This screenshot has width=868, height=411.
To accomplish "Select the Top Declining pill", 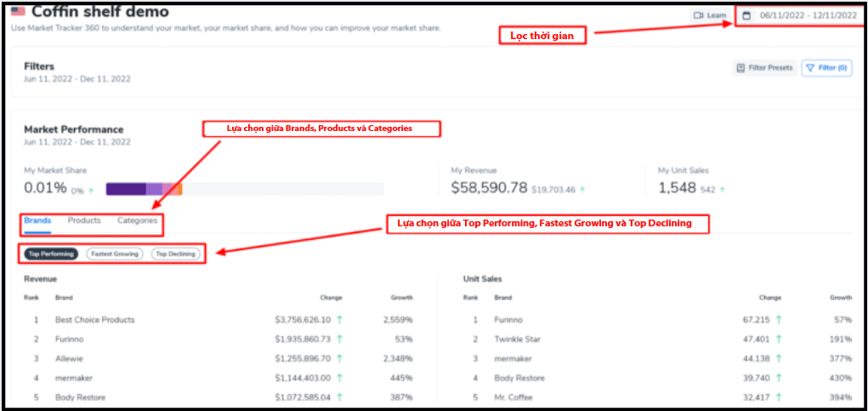I will (175, 254).
